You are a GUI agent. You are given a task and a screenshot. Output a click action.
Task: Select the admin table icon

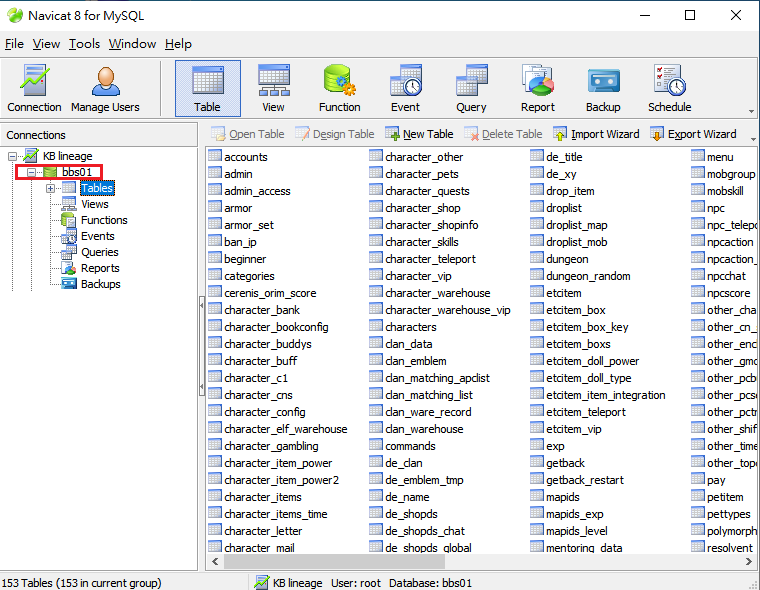tap(215, 173)
